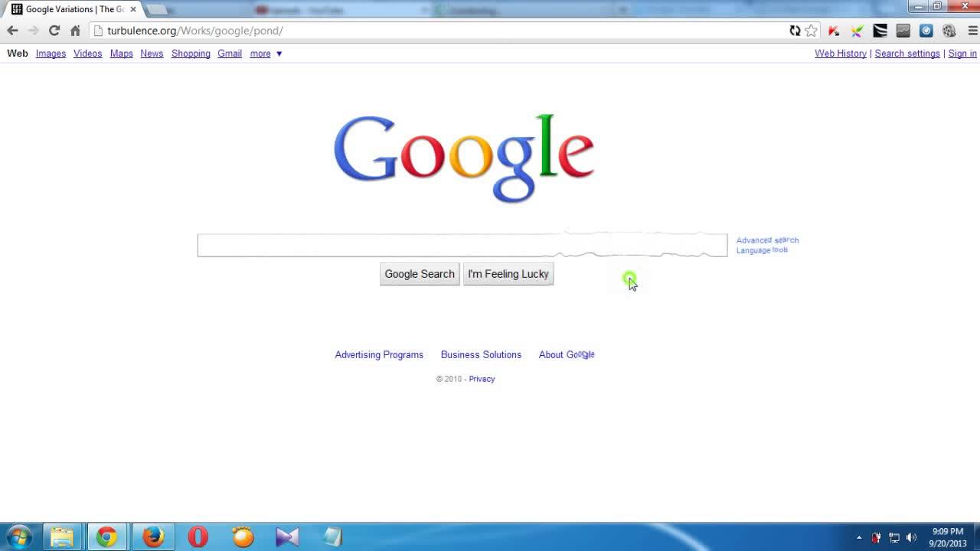Image resolution: width=980 pixels, height=551 pixels.
Task: Click the red battery power tray icon
Action: click(x=876, y=537)
